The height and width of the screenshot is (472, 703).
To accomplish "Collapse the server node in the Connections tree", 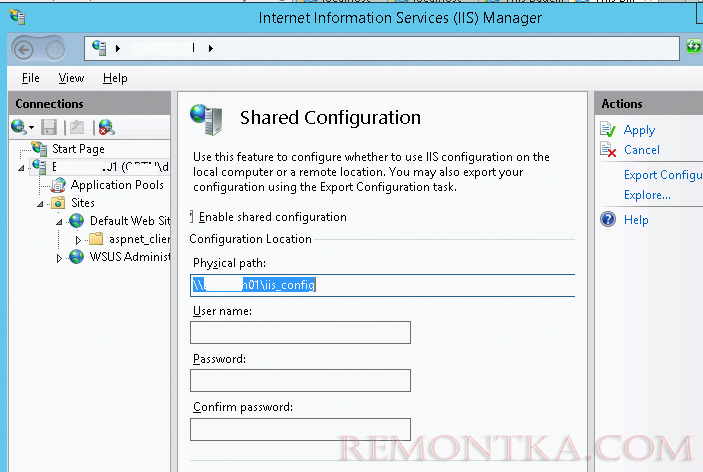I will pyautogui.click(x=21, y=168).
